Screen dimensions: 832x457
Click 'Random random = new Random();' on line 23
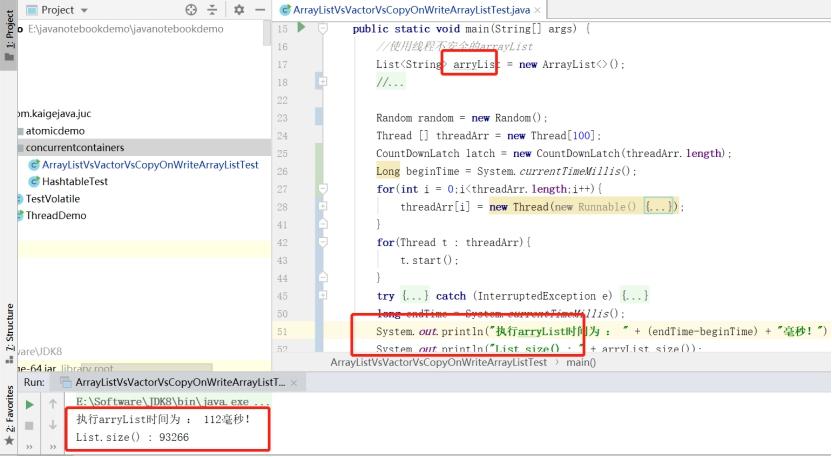(462, 118)
